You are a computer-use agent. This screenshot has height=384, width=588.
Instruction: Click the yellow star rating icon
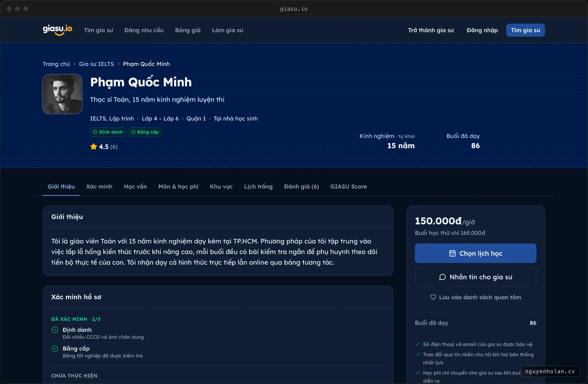tap(94, 147)
